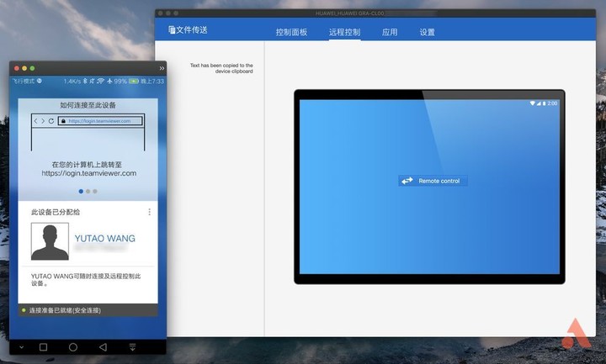Screen dimensions: 606x364
Task: Collapse nav bar with small down chevron
Action: pos(22,346)
